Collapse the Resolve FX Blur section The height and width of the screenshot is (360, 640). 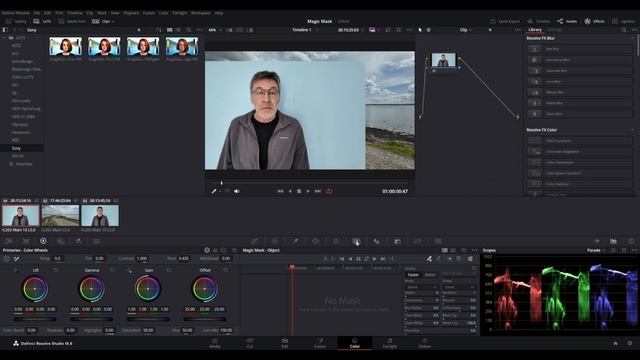point(633,38)
